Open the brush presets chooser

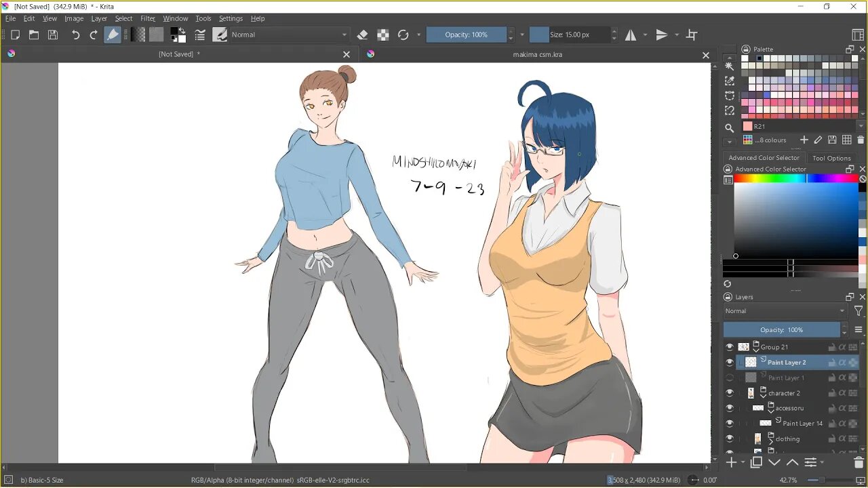click(x=220, y=35)
